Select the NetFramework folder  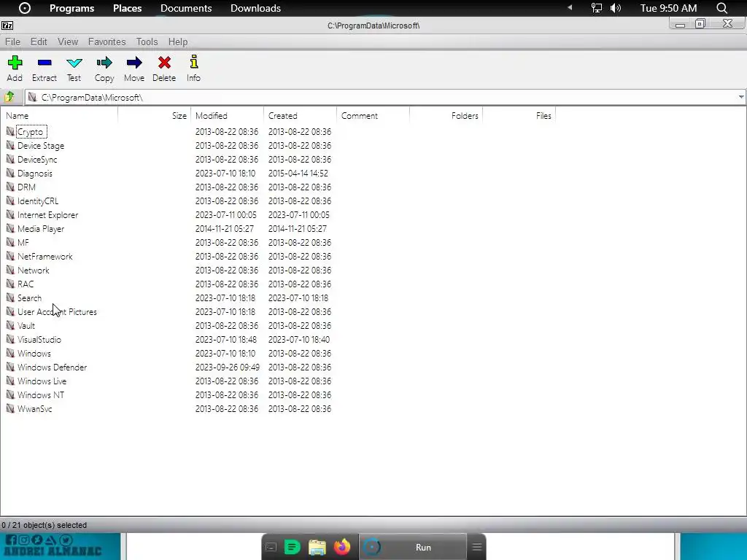coord(45,256)
